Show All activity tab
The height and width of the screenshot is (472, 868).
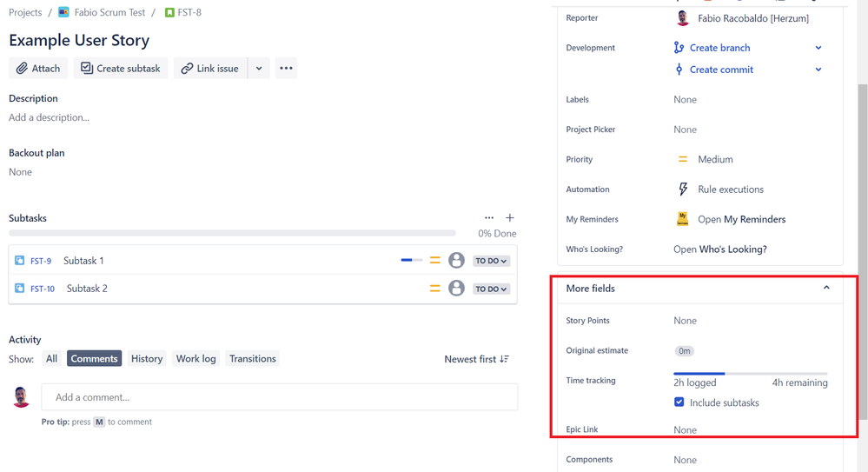pos(51,358)
